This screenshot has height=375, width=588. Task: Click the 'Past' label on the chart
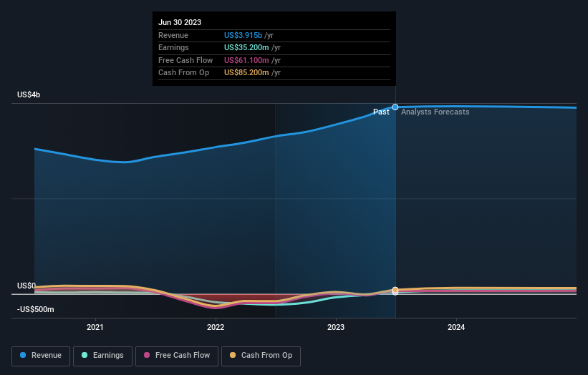tap(381, 112)
